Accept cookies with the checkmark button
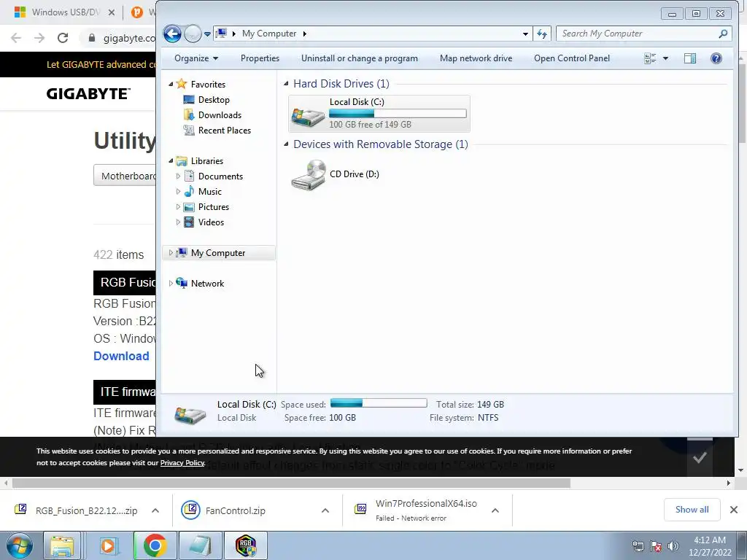747x560 pixels. [700, 458]
